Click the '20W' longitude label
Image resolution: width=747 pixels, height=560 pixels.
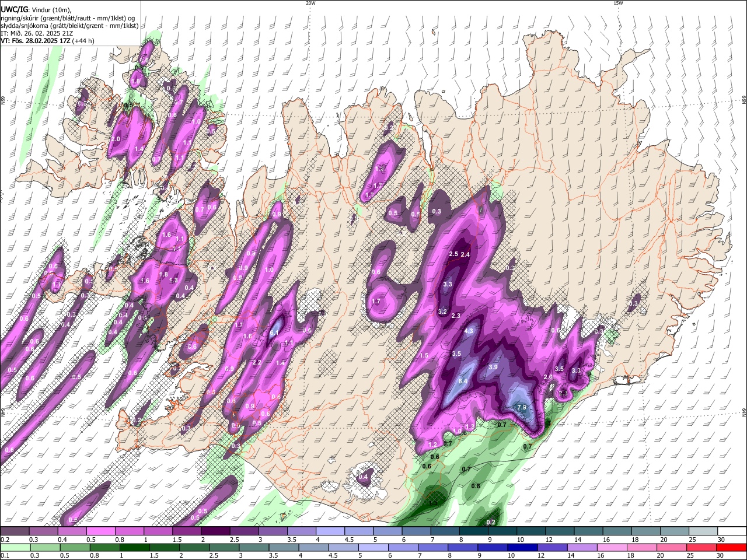(x=310, y=3)
